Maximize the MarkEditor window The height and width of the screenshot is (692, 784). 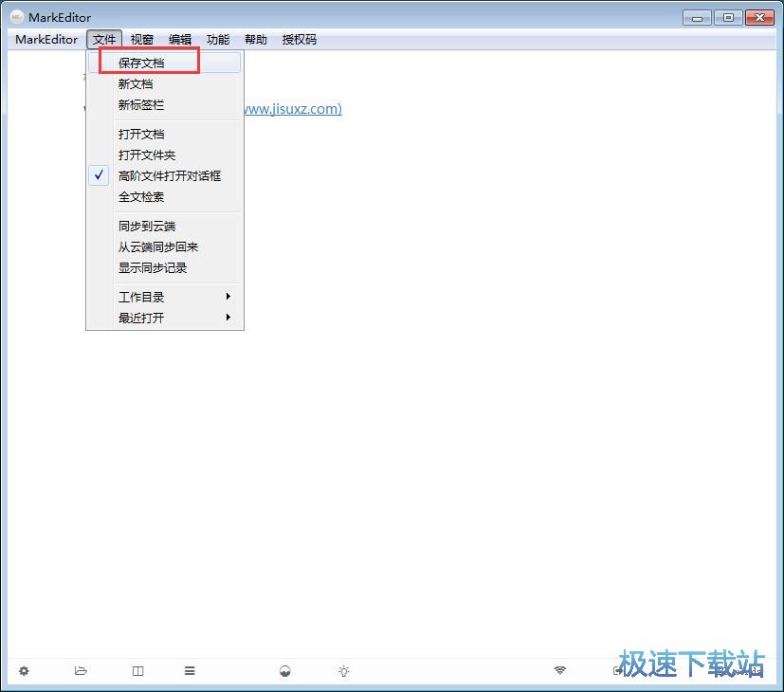coord(728,17)
